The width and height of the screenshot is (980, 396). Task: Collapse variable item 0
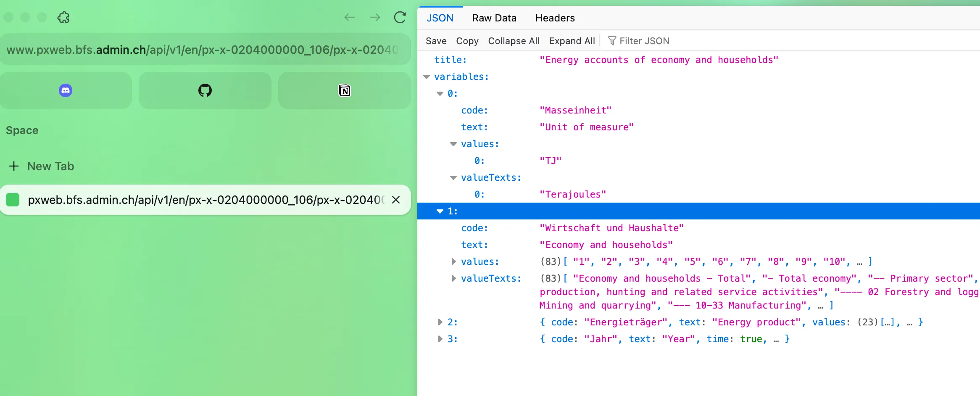pos(440,94)
